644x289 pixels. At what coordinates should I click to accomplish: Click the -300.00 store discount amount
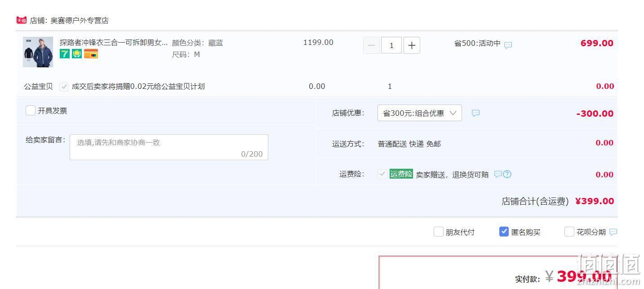coord(595,114)
